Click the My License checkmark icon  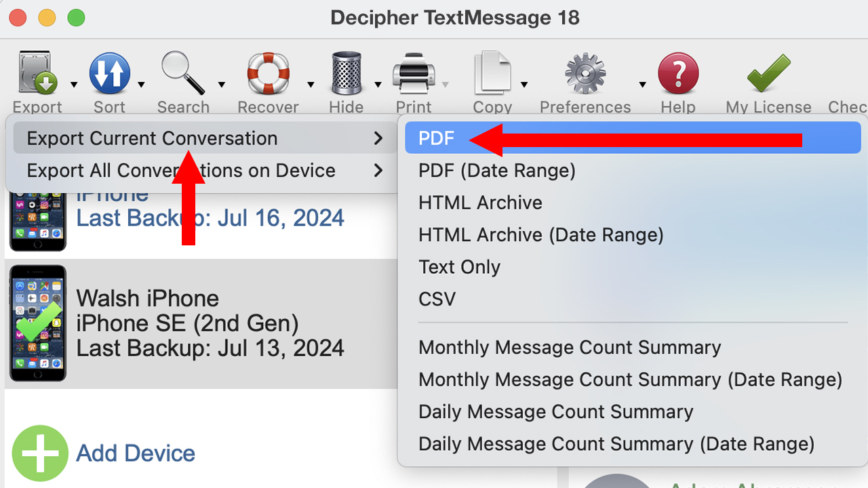coord(768,73)
